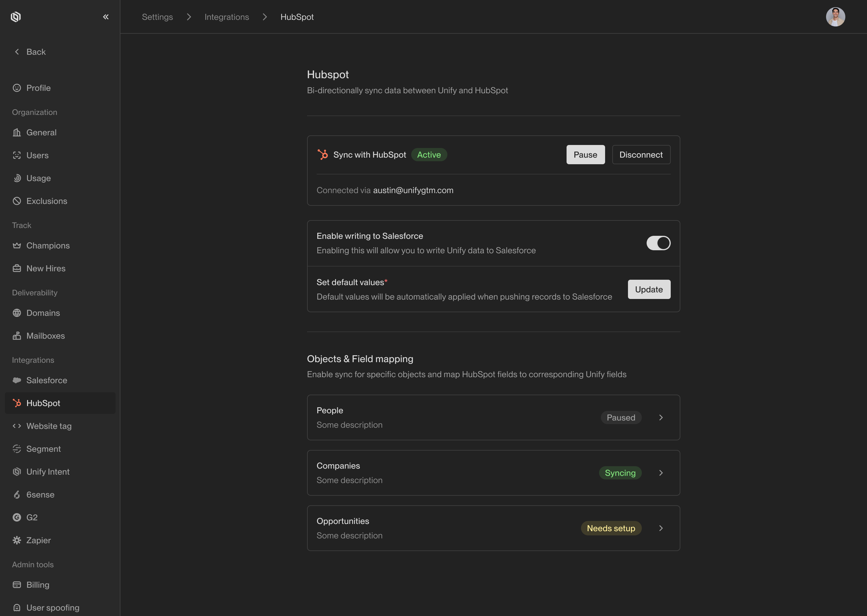This screenshot has height=616, width=867.
Task: Select the 6sense flame icon
Action: tap(17, 494)
